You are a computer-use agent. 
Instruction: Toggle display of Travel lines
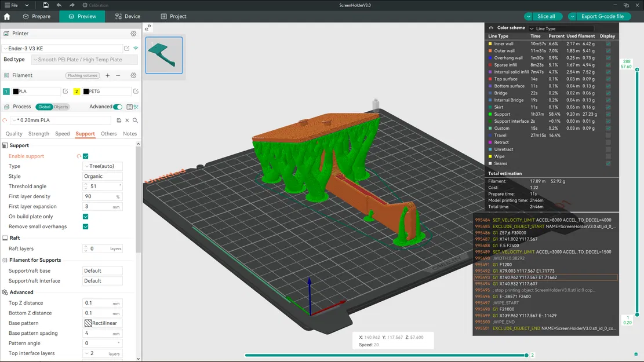607,136
